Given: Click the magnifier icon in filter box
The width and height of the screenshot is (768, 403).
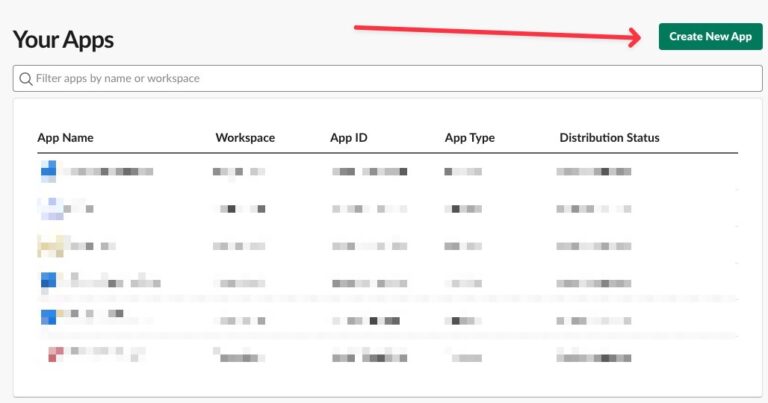Looking at the screenshot, I should (x=26, y=78).
